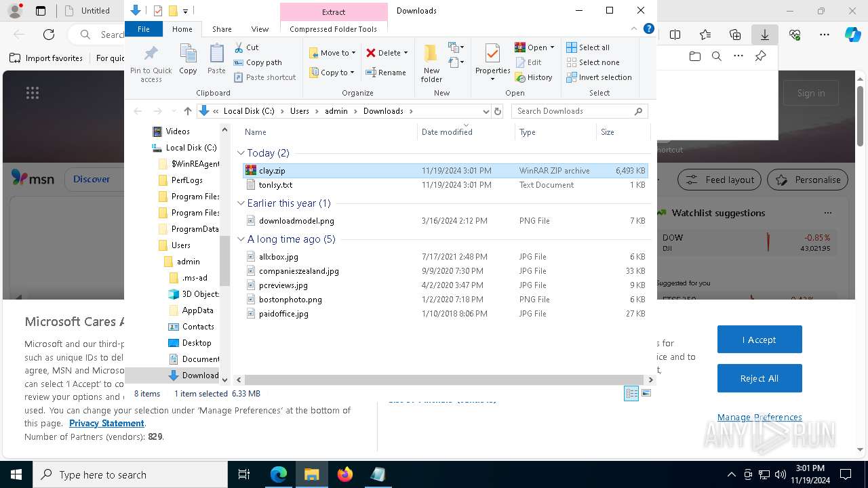Collapse A long time ago (5) group
Screen dimensions: 868x488
pyautogui.click(x=241, y=239)
